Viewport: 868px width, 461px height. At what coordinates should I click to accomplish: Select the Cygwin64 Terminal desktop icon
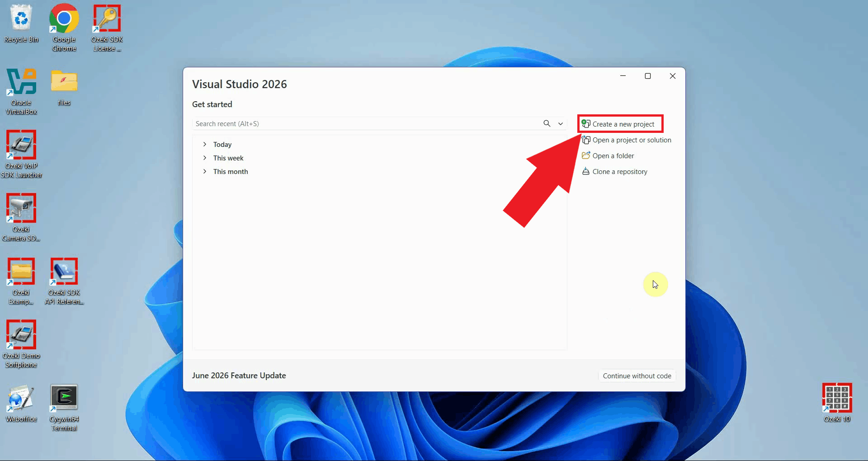pyautogui.click(x=64, y=407)
